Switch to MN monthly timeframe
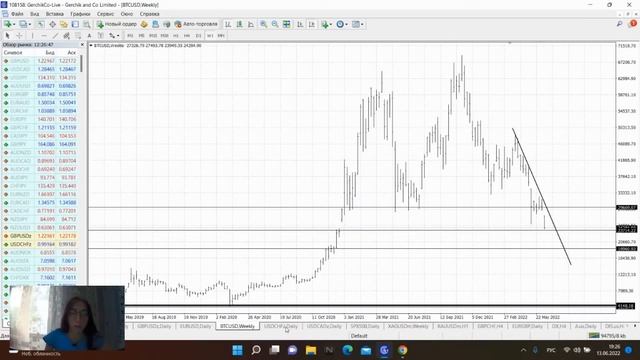This screenshot has width=640, height=360. coord(221,36)
